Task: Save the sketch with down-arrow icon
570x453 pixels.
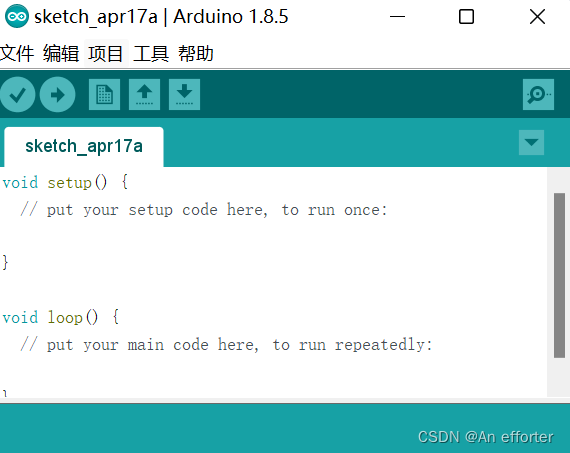Action: [x=184, y=95]
